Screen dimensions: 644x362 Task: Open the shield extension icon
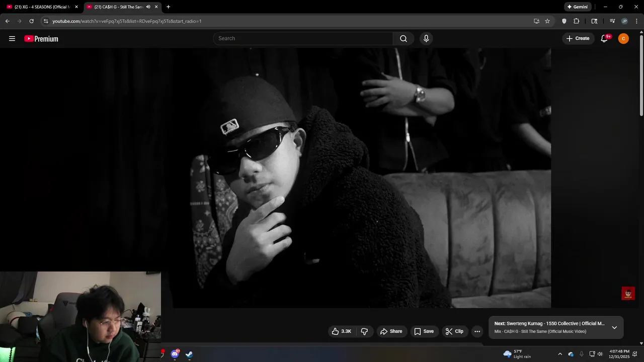[564, 21]
